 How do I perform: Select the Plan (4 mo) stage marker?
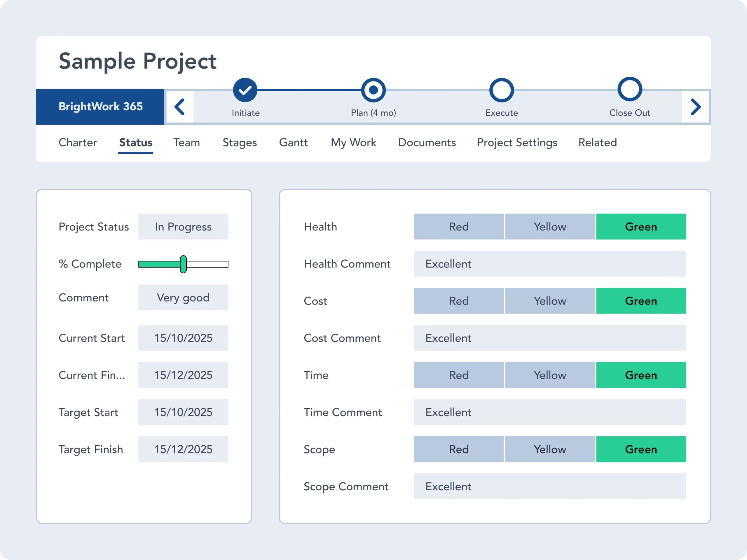coord(373,90)
